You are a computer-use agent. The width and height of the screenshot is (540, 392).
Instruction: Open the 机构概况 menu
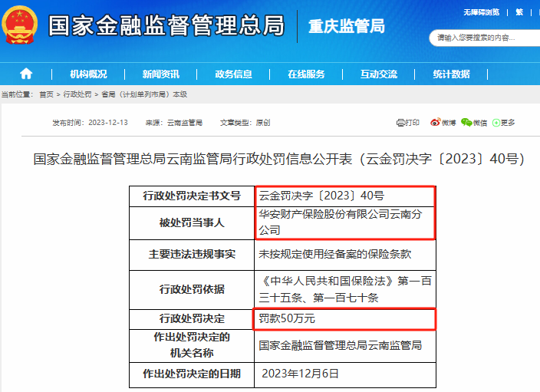88,74
